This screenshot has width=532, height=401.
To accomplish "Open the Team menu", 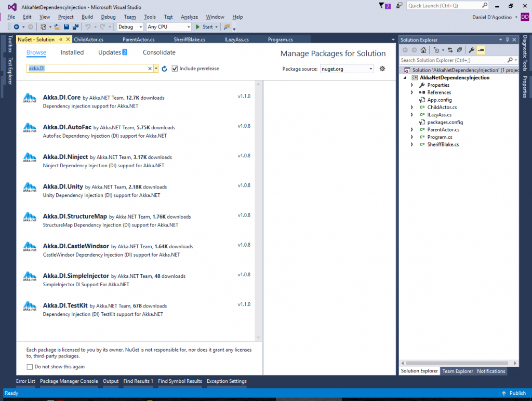I will 129,16.
